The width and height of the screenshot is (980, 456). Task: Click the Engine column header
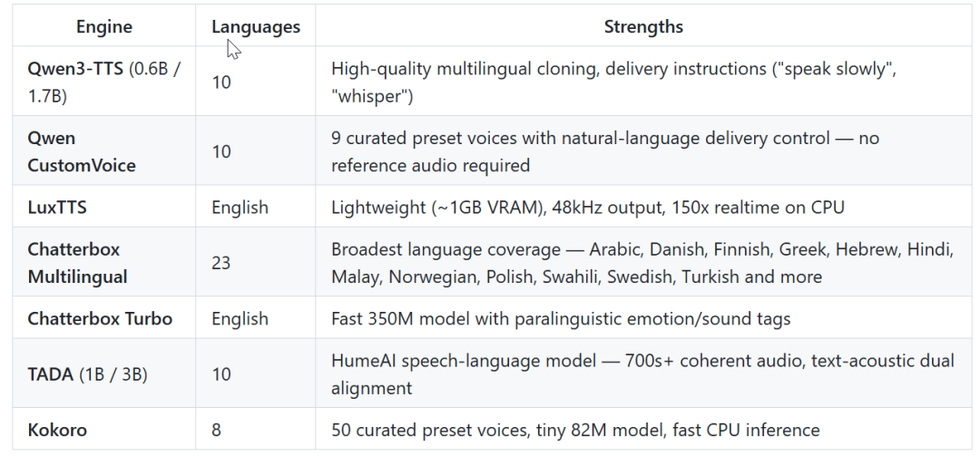(103, 26)
